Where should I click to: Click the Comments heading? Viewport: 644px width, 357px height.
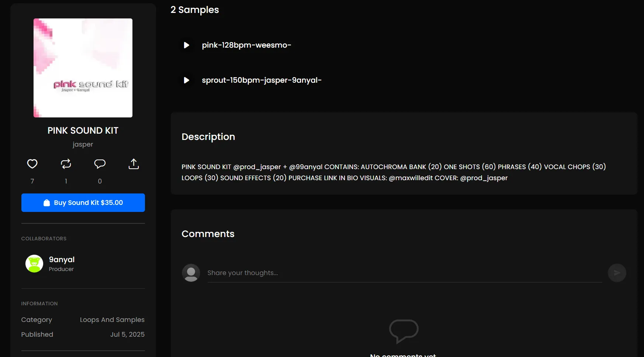pos(208,234)
